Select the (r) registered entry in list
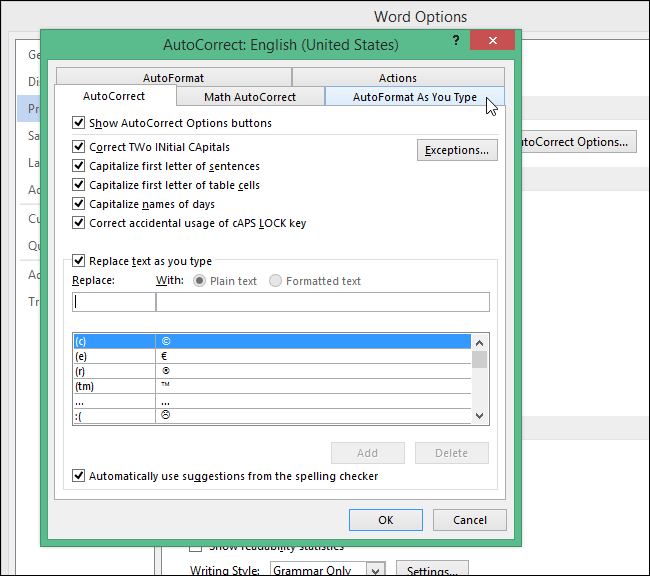Image resolution: width=650 pixels, height=576 pixels. [272, 371]
